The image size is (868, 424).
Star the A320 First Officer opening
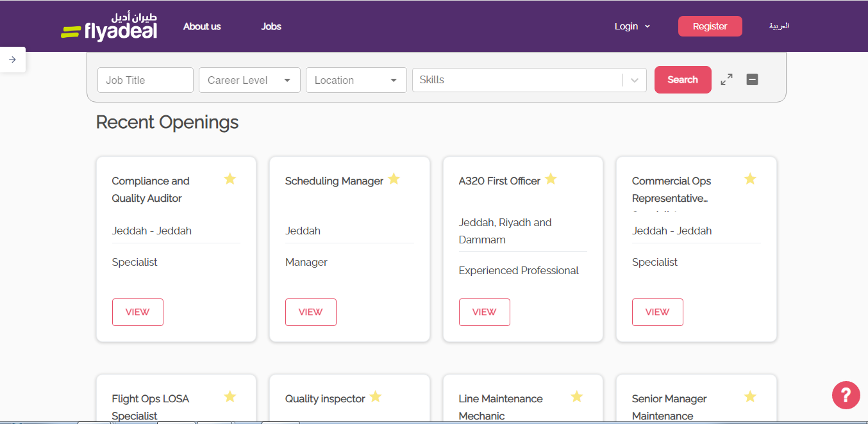551,179
